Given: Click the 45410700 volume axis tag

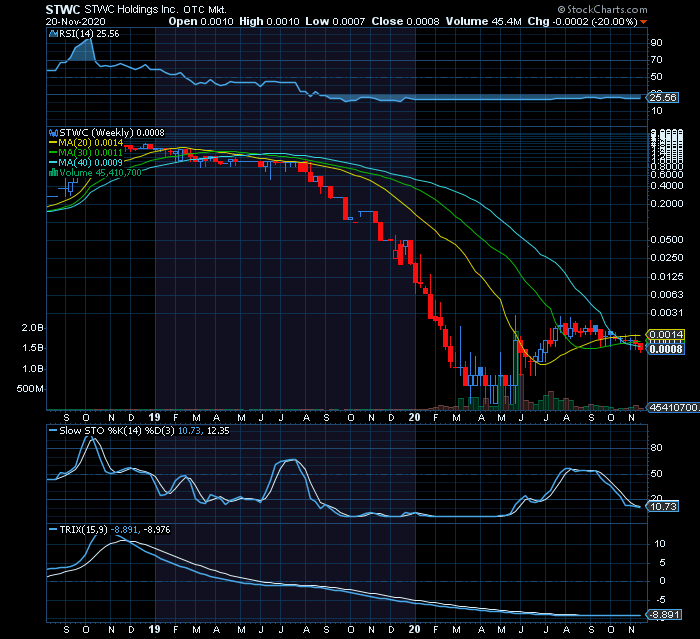Looking at the screenshot, I should click(x=674, y=407).
